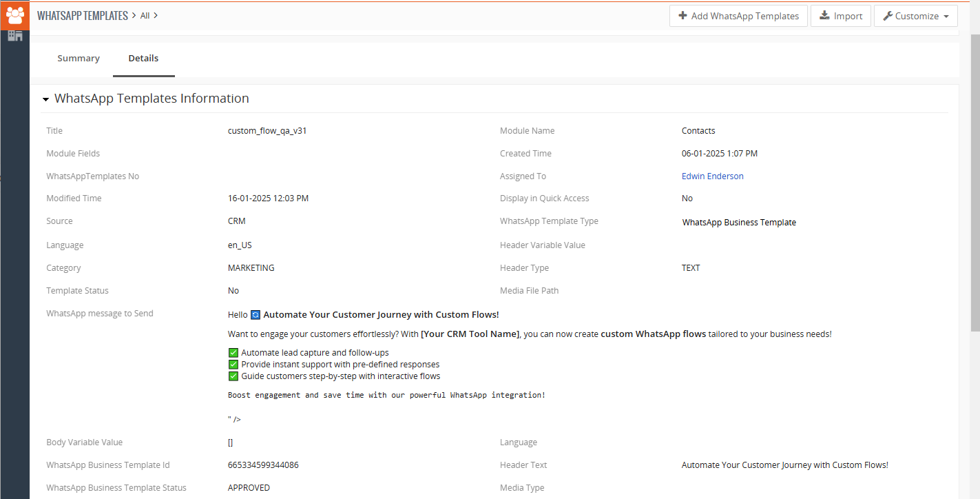980x499 pixels.
Task: Switch to the Summary tab
Action: click(79, 59)
